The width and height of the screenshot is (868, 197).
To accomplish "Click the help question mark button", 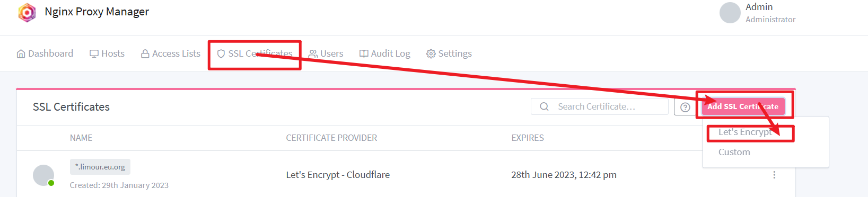I will [x=685, y=107].
